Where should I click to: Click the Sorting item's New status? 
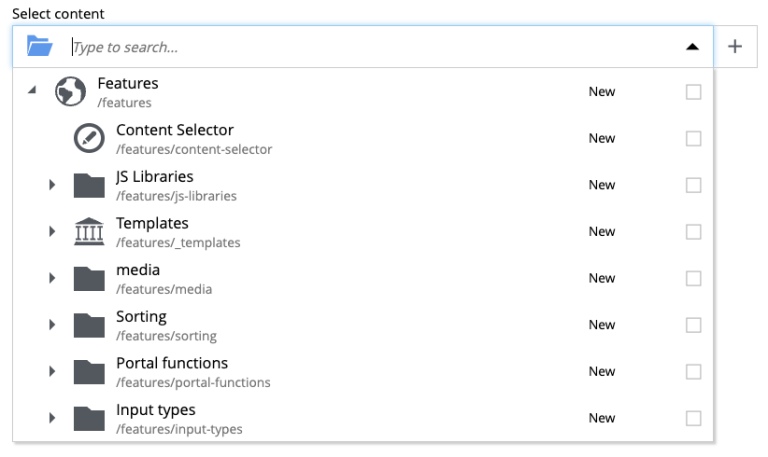coord(601,325)
